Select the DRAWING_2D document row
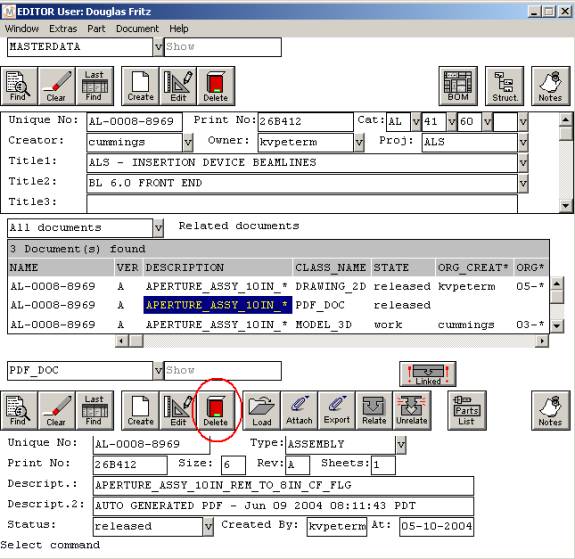 click(x=278, y=286)
